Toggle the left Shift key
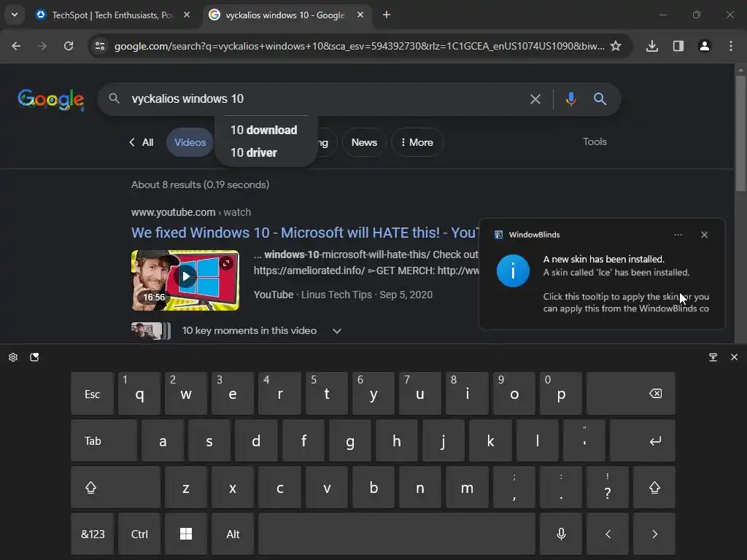The image size is (747, 560). (x=115, y=488)
